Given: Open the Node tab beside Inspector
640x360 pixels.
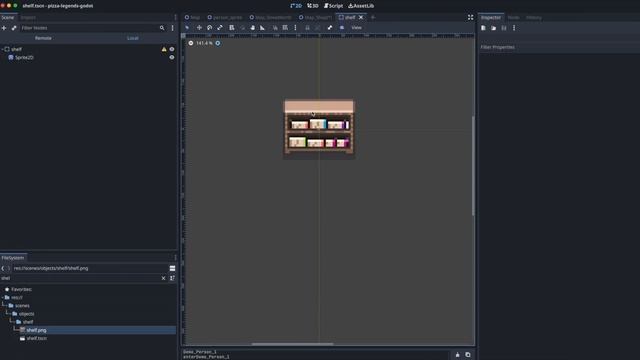Looking at the screenshot, I should (513, 18).
